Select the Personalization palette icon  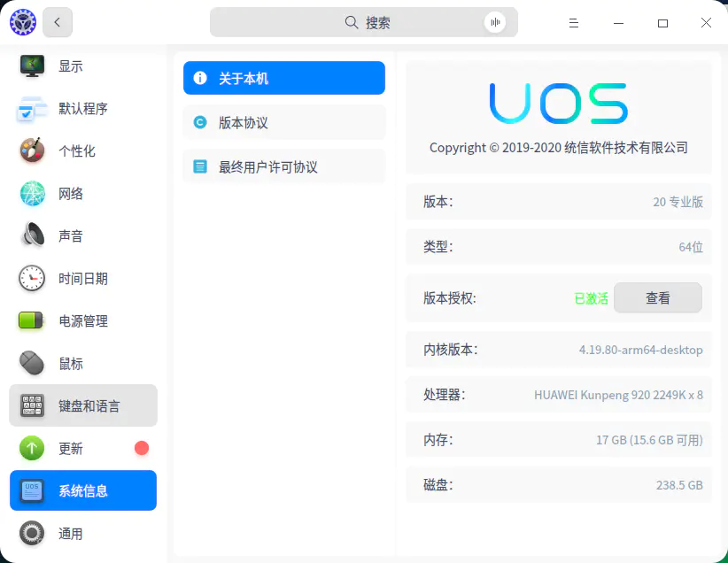[x=32, y=150]
